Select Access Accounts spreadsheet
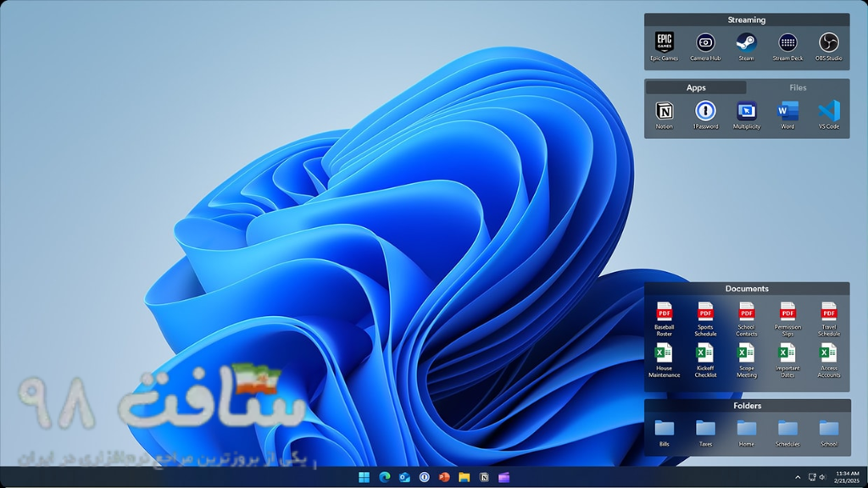868x488 pixels. click(x=829, y=360)
